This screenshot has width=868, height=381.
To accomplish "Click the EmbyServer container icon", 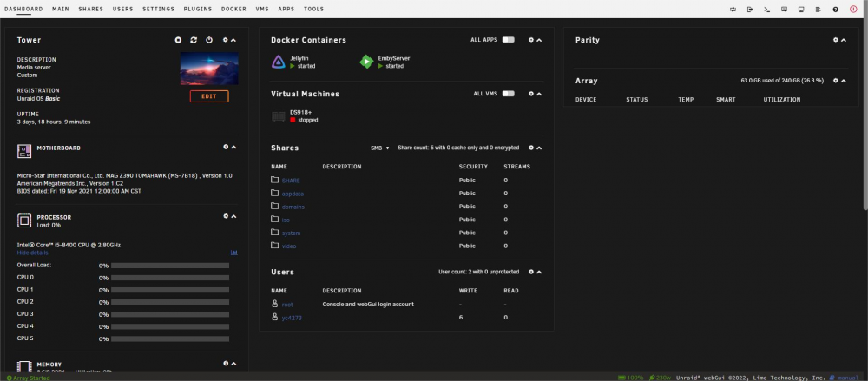I will [x=366, y=62].
